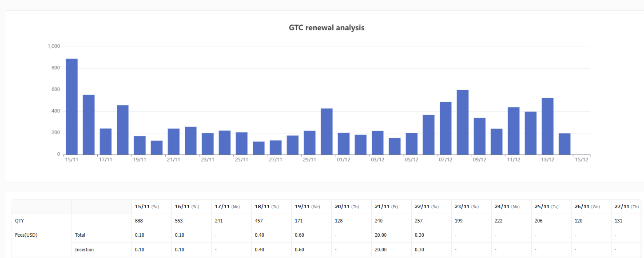Click the tallest bar for 15/11
Image resolution: width=644 pixels, height=258 pixels.
pos(72,107)
